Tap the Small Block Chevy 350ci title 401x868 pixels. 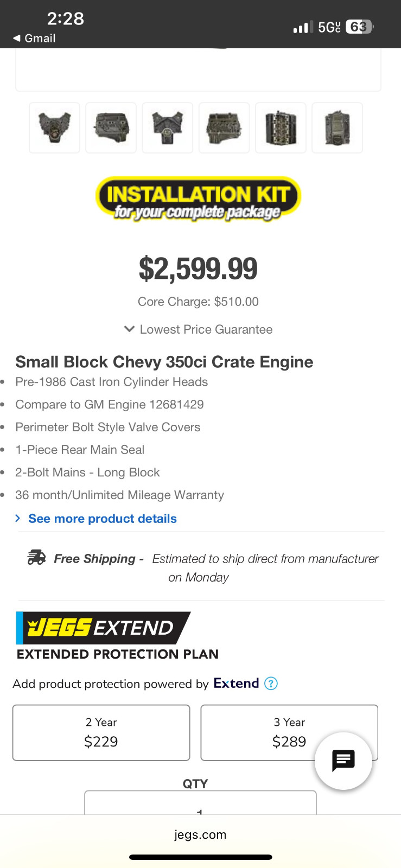164,362
